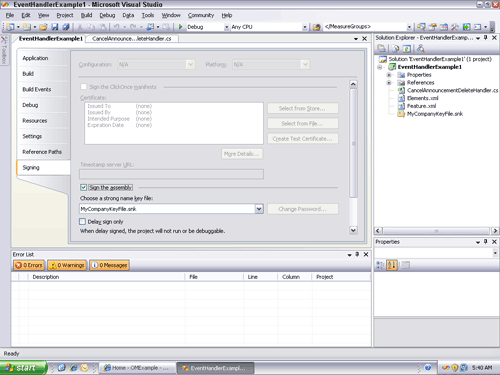Toggle the 0 Warnings filter
The width and height of the screenshot is (500, 375).
pyautogui.click(x=67, y=265)
